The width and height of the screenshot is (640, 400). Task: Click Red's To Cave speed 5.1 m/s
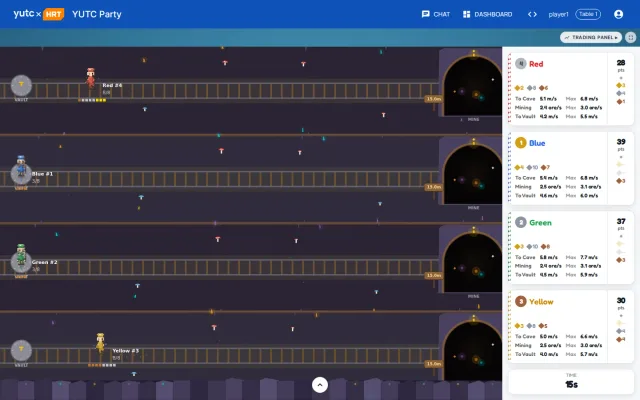pos(549,99)
